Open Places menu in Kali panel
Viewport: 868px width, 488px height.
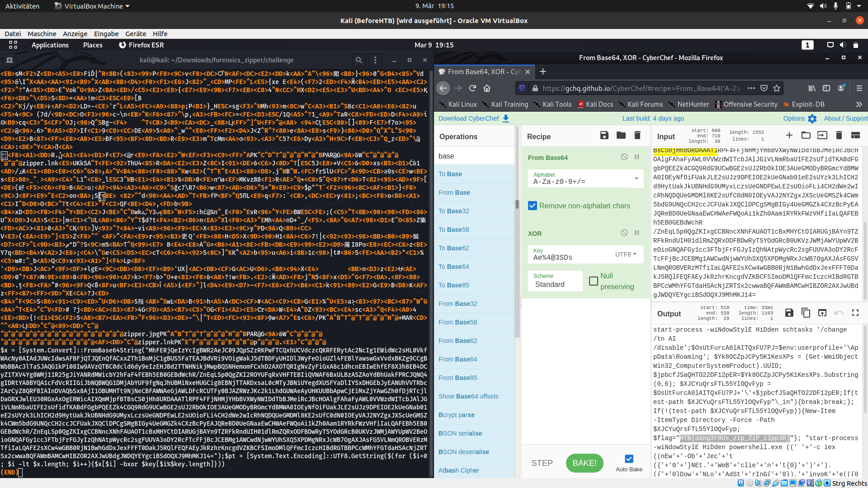pyautogui.click(x=93, y=45)
